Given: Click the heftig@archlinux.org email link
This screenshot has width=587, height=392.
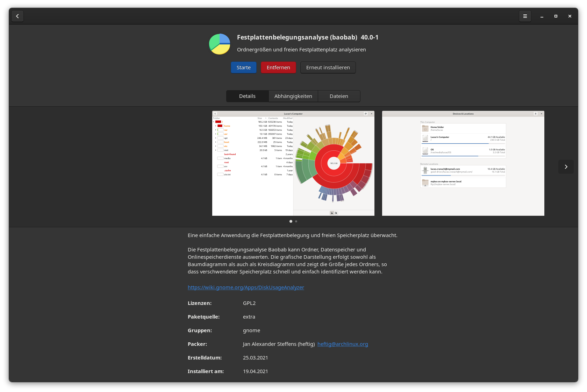Looking at the screenshot, I should (343, 344).
